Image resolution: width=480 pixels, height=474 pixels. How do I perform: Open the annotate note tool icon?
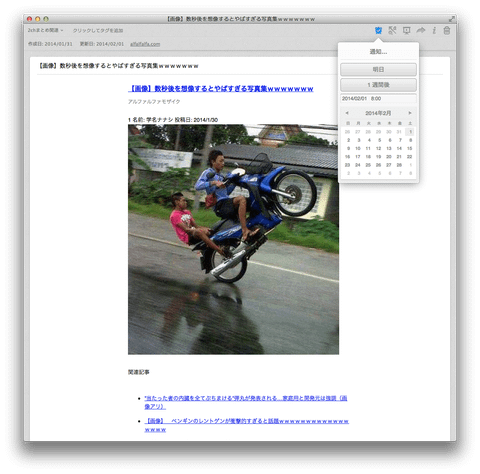392,30
